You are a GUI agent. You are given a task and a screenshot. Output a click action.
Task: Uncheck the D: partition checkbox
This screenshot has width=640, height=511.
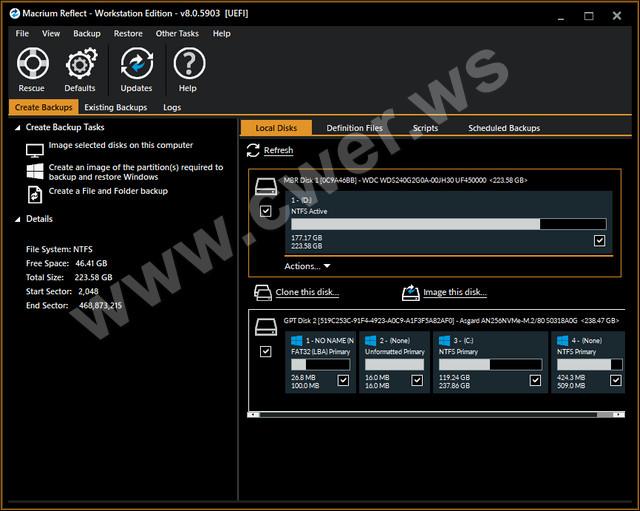[599, 240]
